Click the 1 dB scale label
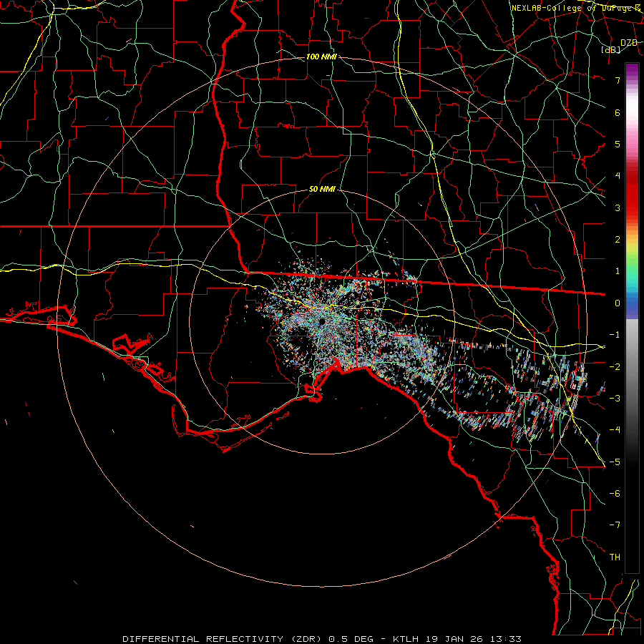 pyautogui.click(x=618, y=271)
